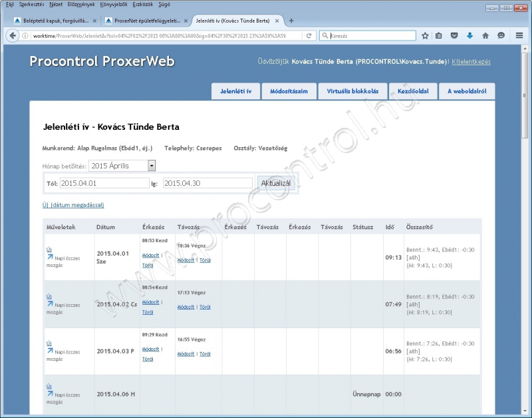
Task: Close the ProxerNet épületfelügyeleti tab
Action: coord(186,21)
